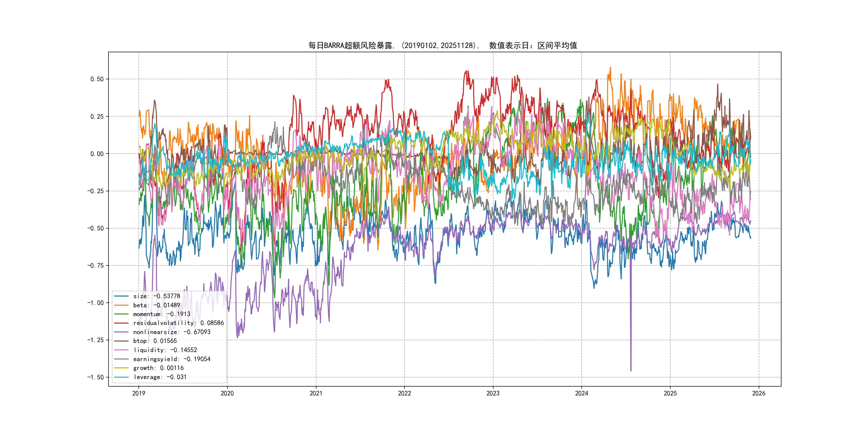Image resolution: width=868 pixels, height=434 pixels.
Task: Click the 0.00 y-axis tick label
Action: tap(97, 154)
